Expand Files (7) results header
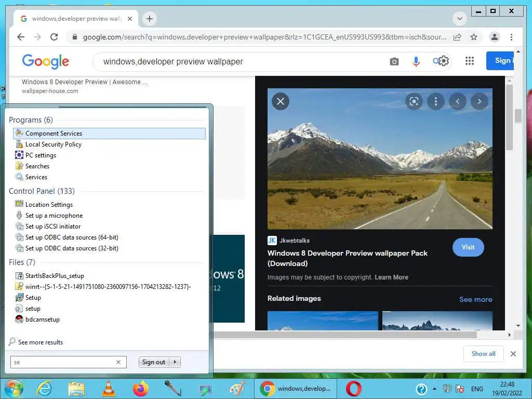This screenshot has width=532, height=399. [22, 262]
